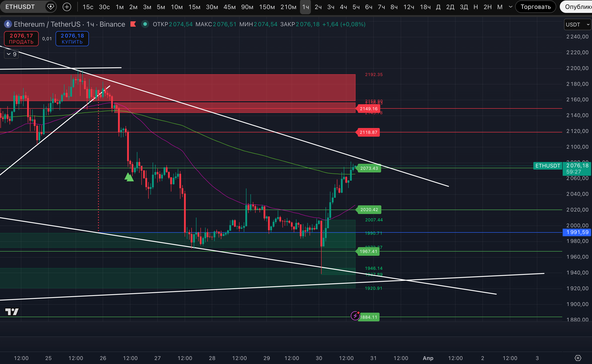Open the more timeframes chevron
592x364 pixels.
pos(510,7)
